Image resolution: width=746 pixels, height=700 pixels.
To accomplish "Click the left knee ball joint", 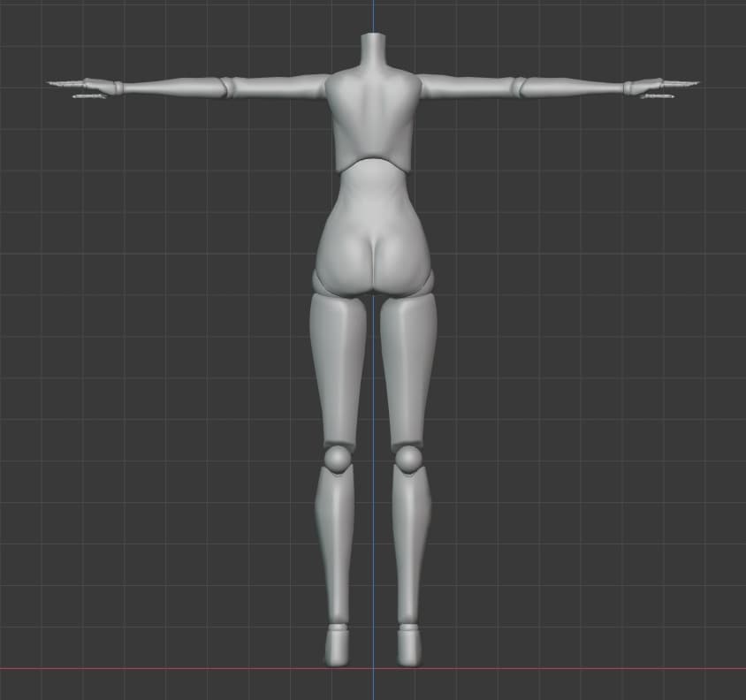I will (337, 459).
